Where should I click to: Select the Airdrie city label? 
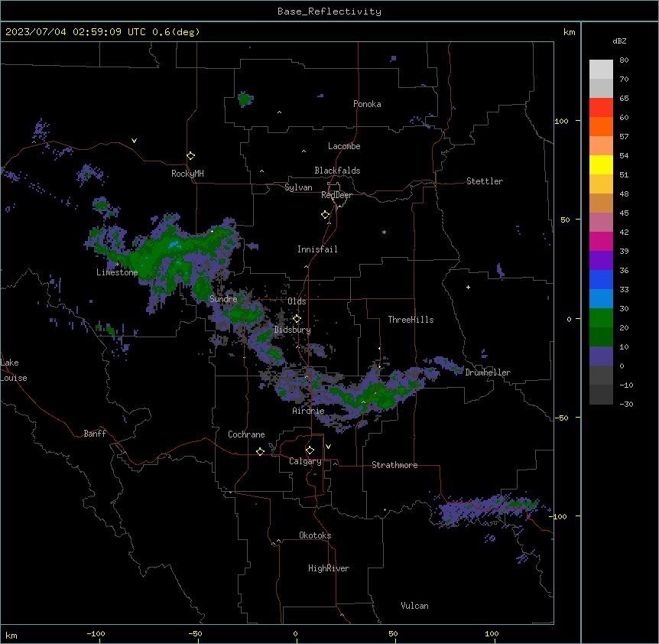pyautogui.click(x=308, y=411)
